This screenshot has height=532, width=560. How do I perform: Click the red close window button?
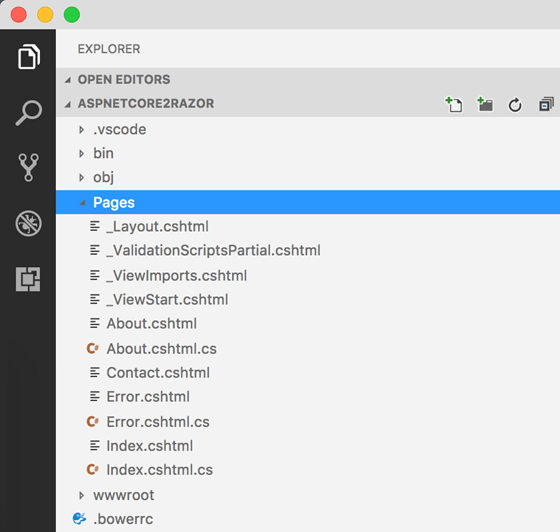pos(19,15)
